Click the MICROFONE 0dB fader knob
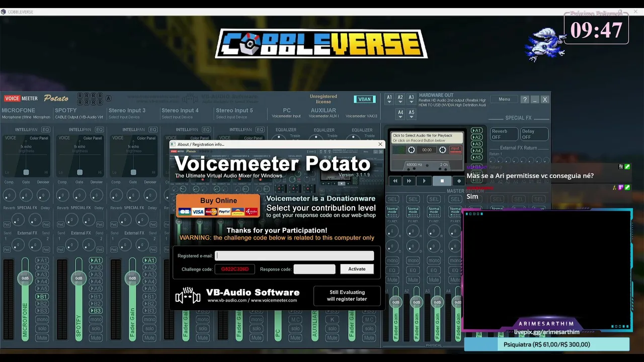 [25, 278]
